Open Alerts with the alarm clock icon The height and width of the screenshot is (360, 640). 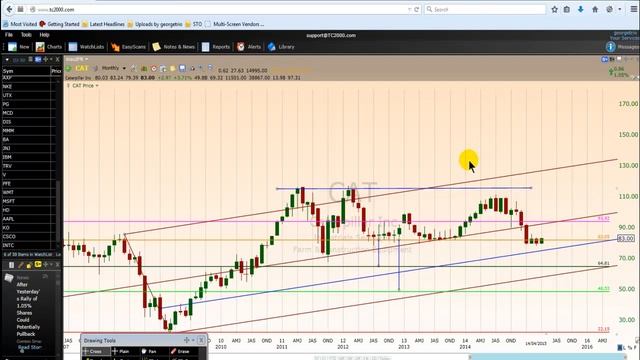pos(249,47)
